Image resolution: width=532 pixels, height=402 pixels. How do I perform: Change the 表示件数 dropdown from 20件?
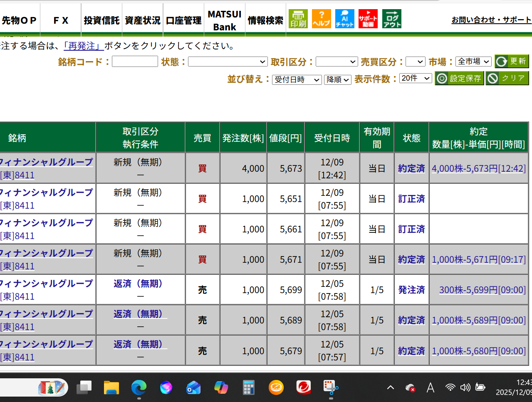(415, 79)
